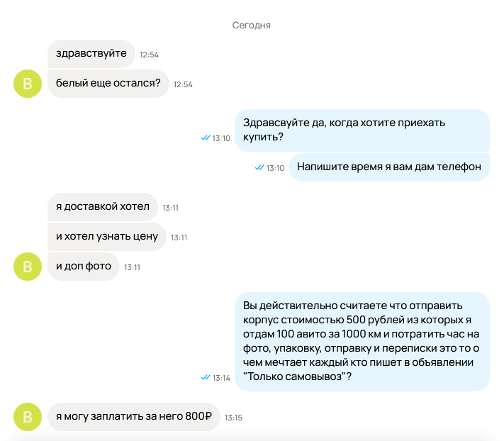The height and width of the screenshot is (441, 504).
Task: Select the 'Напишите время я вам дам телефон' bubble
Action: coord(389,167)
